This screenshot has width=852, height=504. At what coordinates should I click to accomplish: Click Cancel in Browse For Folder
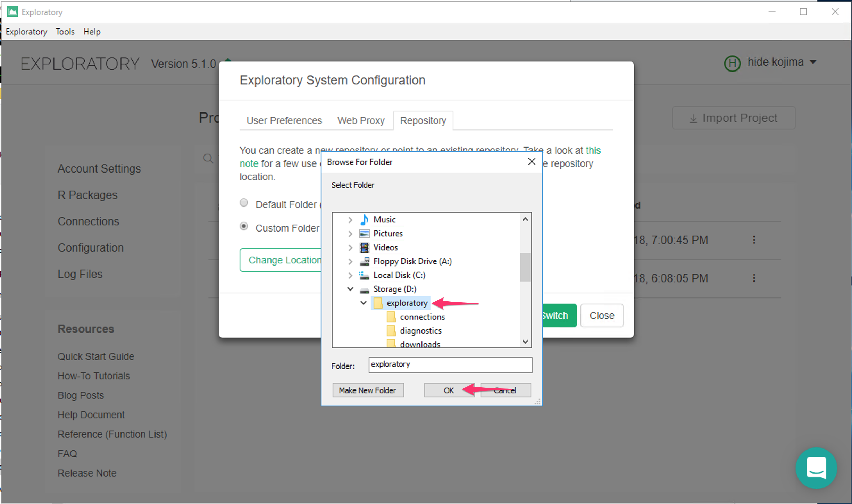(x=505, y=390)
